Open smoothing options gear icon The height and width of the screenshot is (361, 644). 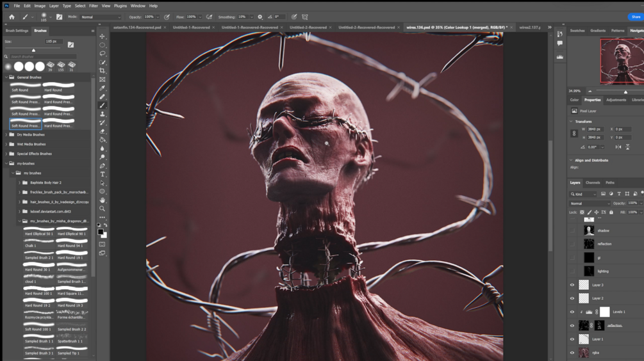click(260, 17)
